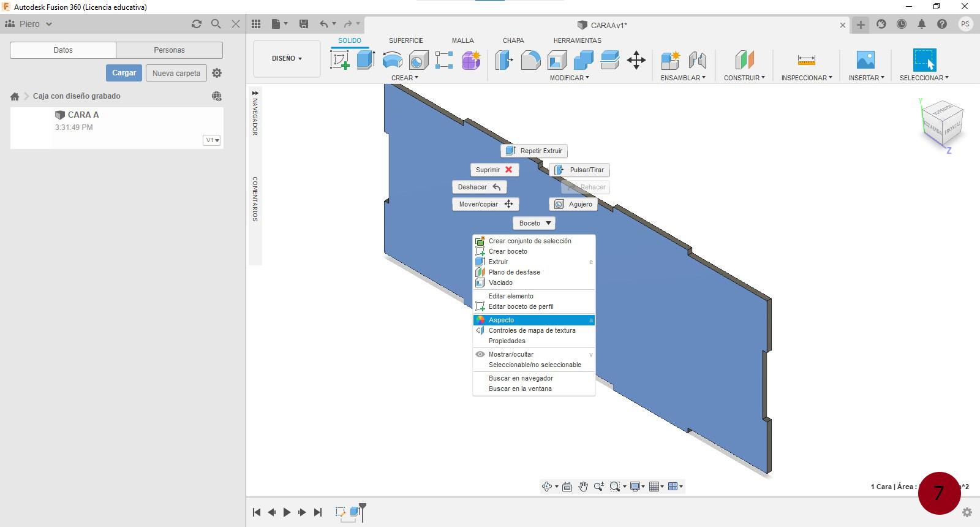Expand the INSERTAR menu

[866, 78]
